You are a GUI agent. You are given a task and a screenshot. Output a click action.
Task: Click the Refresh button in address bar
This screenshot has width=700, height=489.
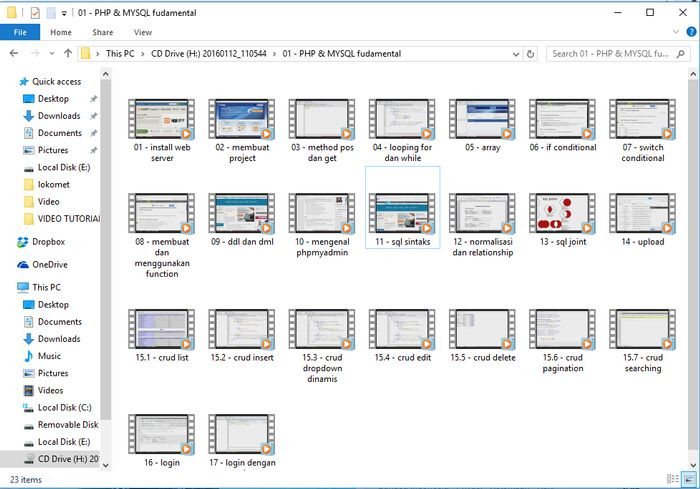point(534,54)
